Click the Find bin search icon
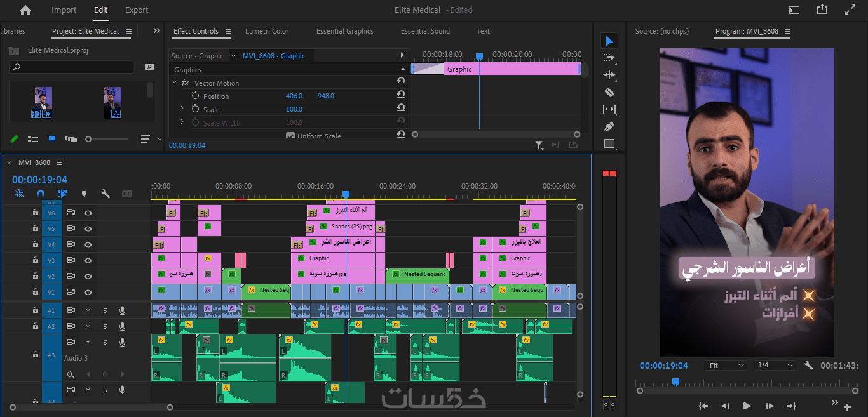 [149, 67]
